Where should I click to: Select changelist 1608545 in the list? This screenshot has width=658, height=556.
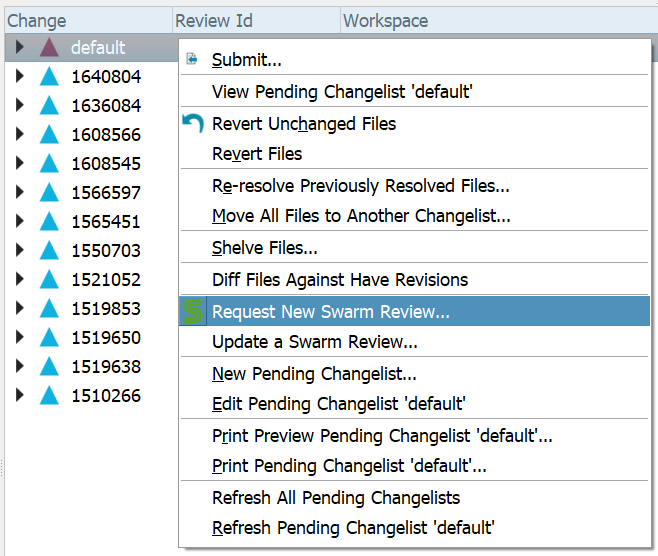click(x=105, y=163)
